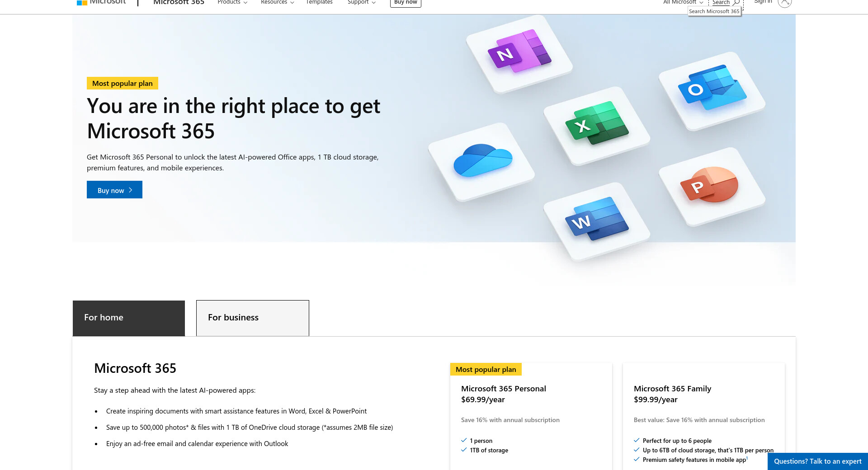Click the Microsoft 365 Personal plan title
This screenshot has height=470, width=868.
click(504, 389)
